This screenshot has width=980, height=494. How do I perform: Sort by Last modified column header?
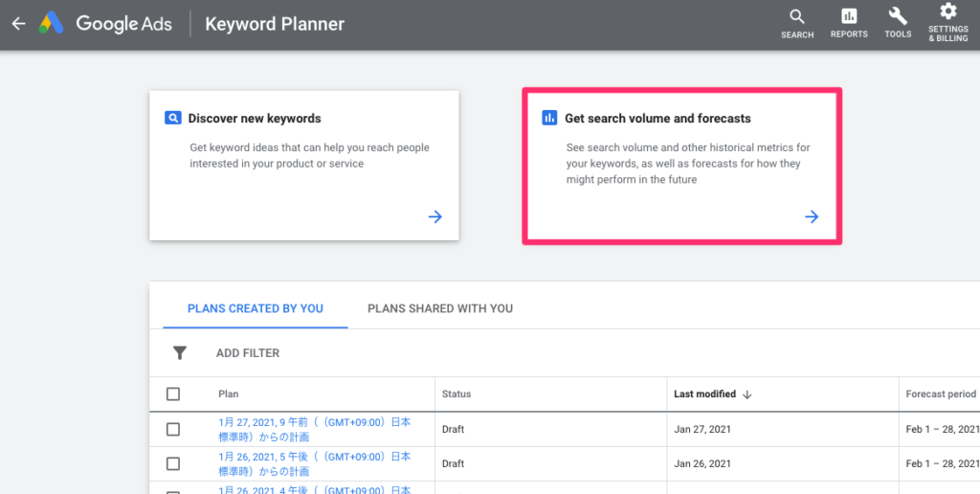click(704, 393)
